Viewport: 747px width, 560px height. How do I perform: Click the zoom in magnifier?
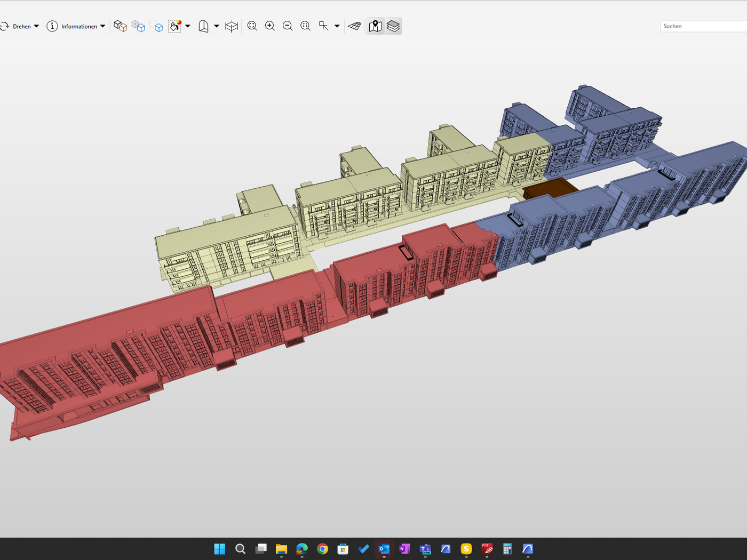(270, 26)
